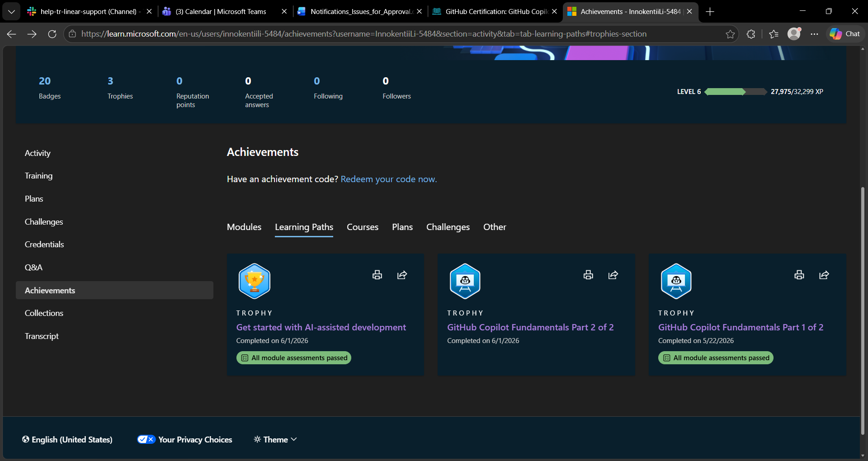This screenshot has height=461, width=868.
Task: Close the Notifications_Issues_for_Approval tab
Action: (x=419, y=12)
